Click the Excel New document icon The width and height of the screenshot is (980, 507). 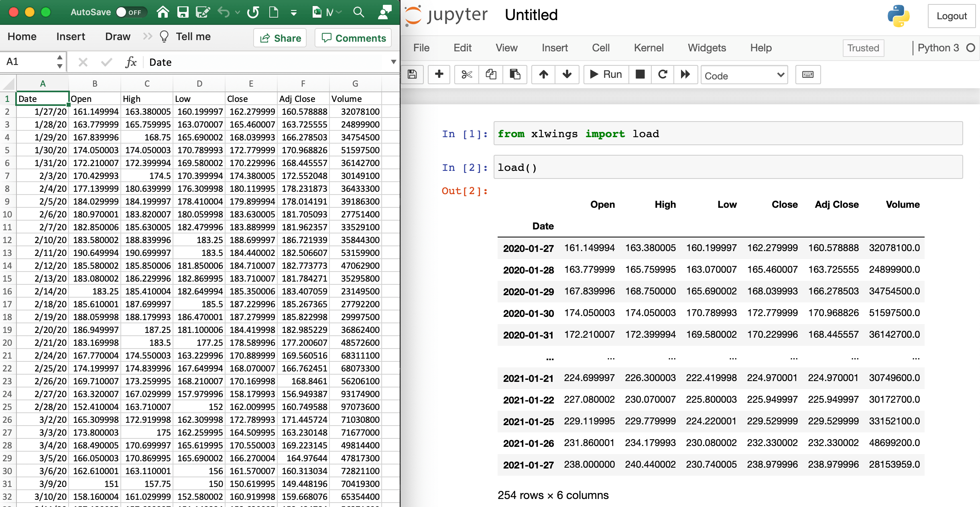point(274,12)
